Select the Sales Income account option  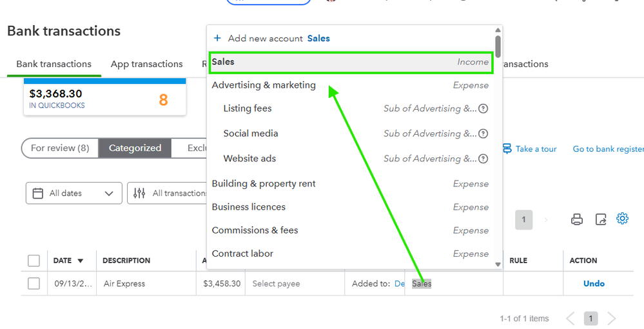[351, 62]
